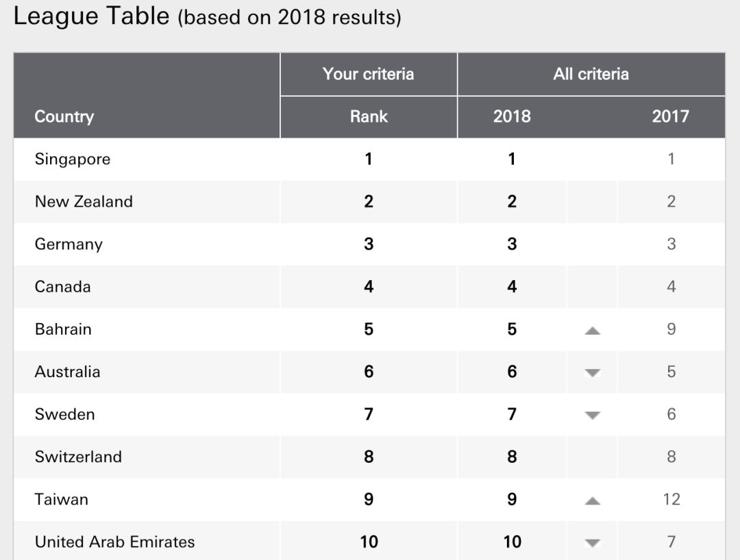Viewport: 740px width, 560px height.
Task: Click United Arab Emirates country name
Action: (115, 542)
